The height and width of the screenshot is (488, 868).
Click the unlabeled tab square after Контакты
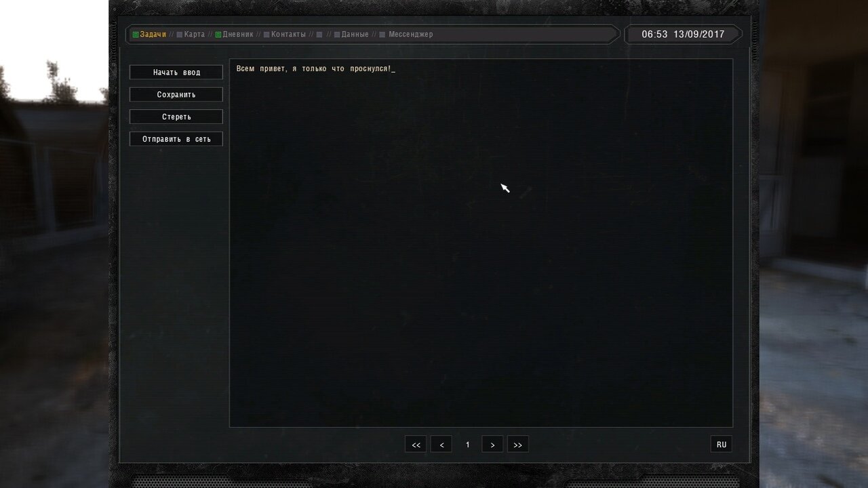click(319, 35)
